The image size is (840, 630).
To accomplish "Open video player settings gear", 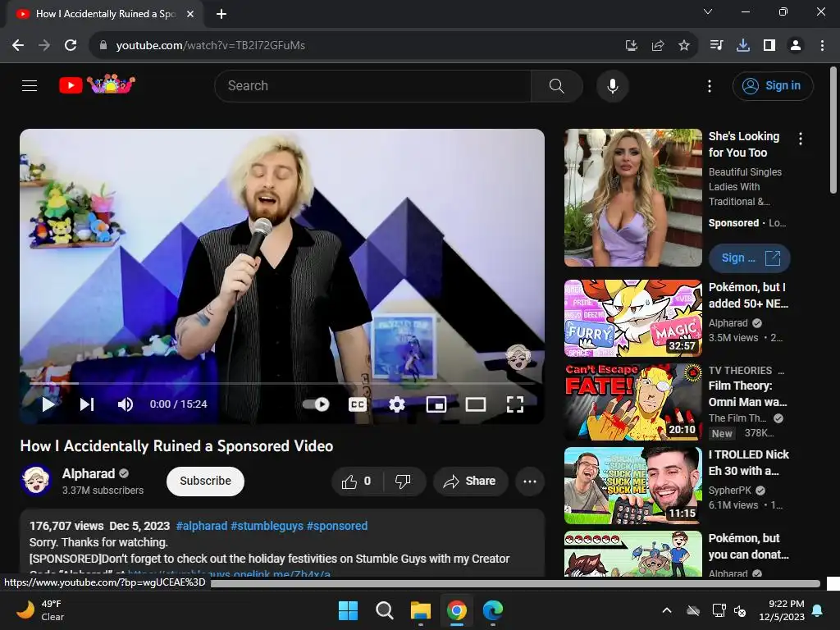I will (396, 404).
